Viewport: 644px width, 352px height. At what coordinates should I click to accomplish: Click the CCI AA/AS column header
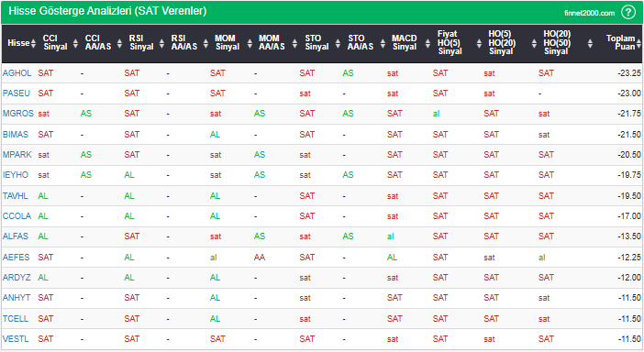click(x=98, y=43)
